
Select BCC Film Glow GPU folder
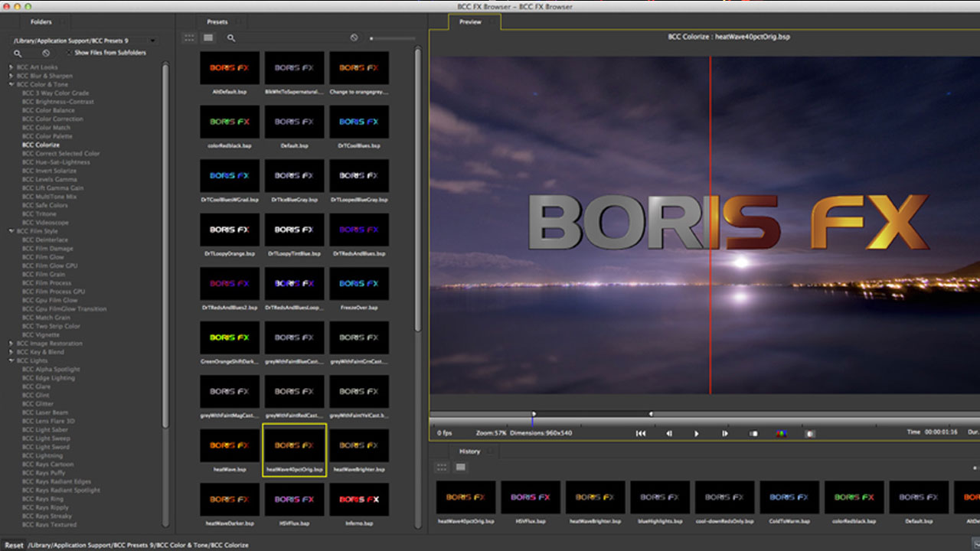point(50,266)
